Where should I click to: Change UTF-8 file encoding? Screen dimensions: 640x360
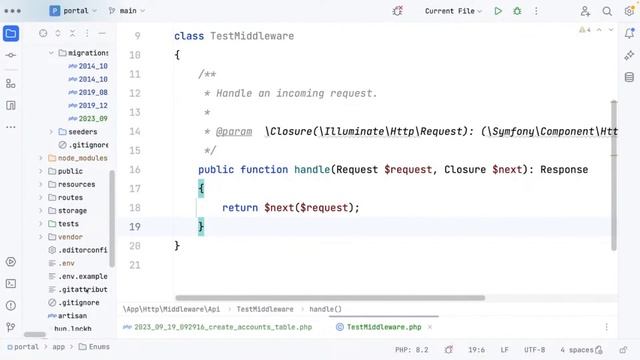click(534, 350)
